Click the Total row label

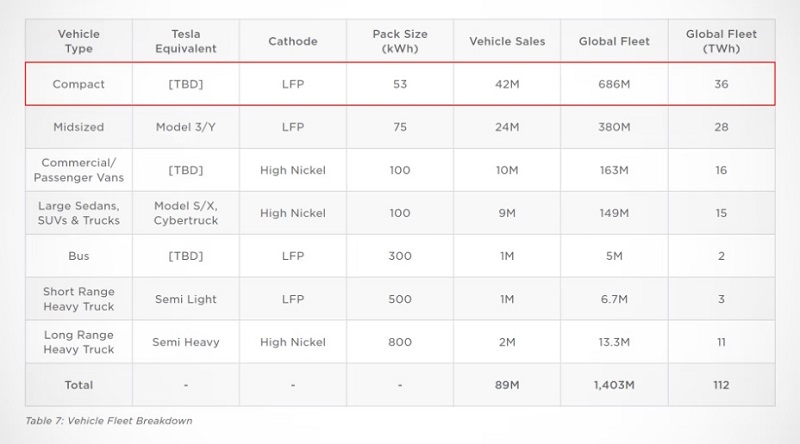[79, 385]
